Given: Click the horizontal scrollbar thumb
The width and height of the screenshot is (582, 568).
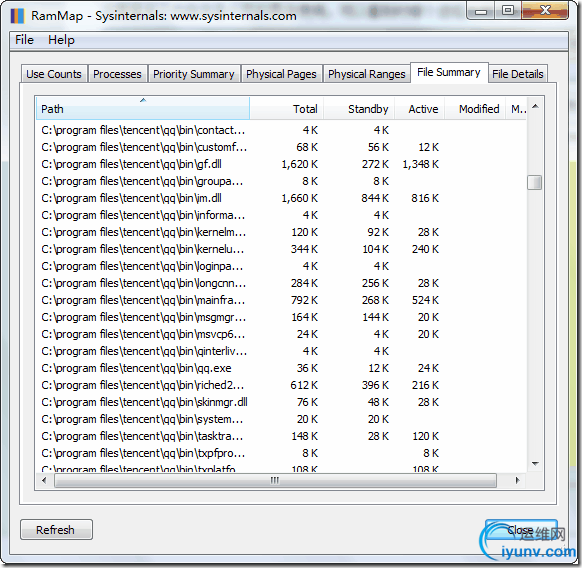Looking at the screenshot, I should 275,480.
